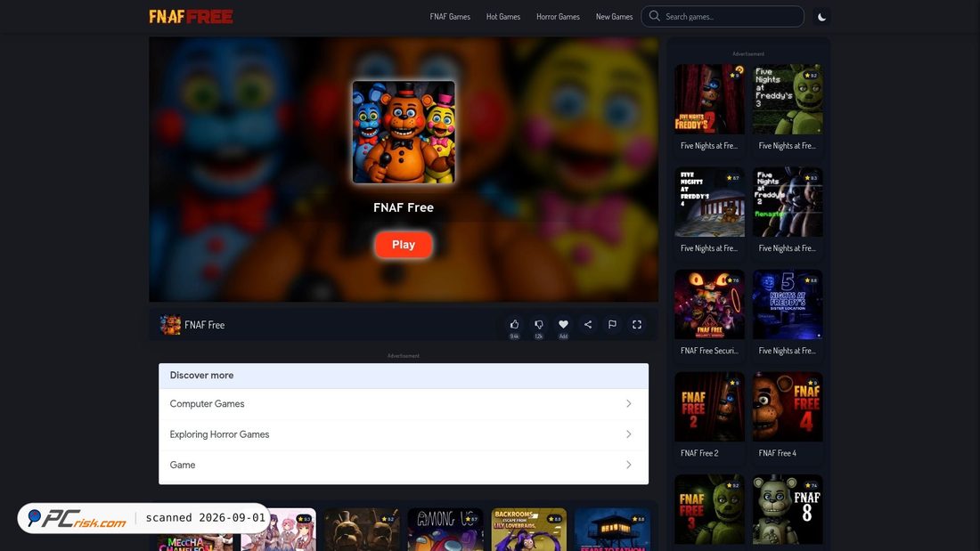The image size is (980, 551).
Task: Open the share icon
Action: pyautogui.click(x=587, y=324)
